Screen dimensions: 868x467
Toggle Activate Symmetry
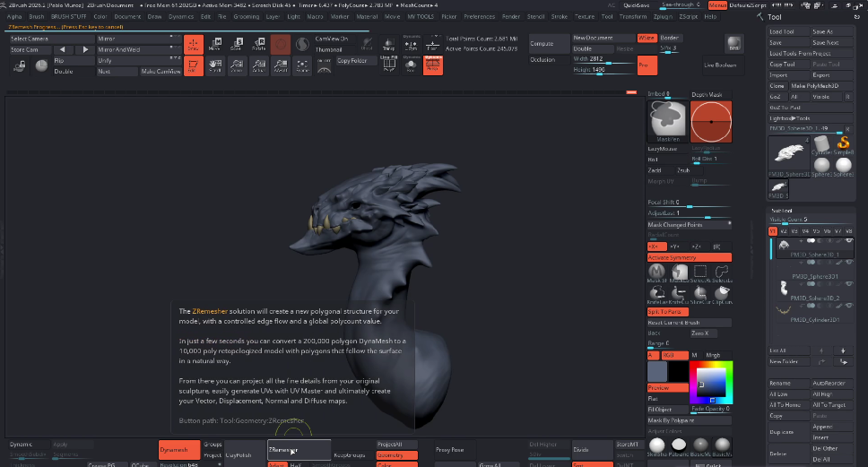[690, 257]
